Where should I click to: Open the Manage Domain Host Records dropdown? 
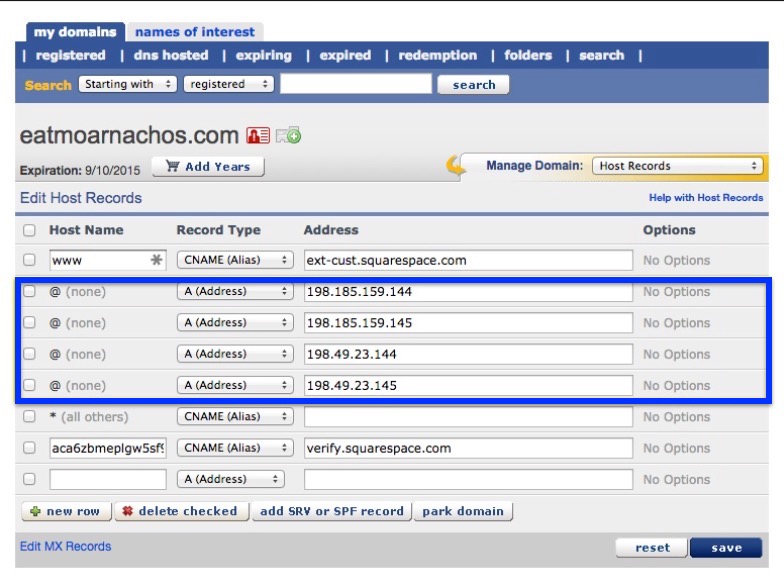pos(677,166)
